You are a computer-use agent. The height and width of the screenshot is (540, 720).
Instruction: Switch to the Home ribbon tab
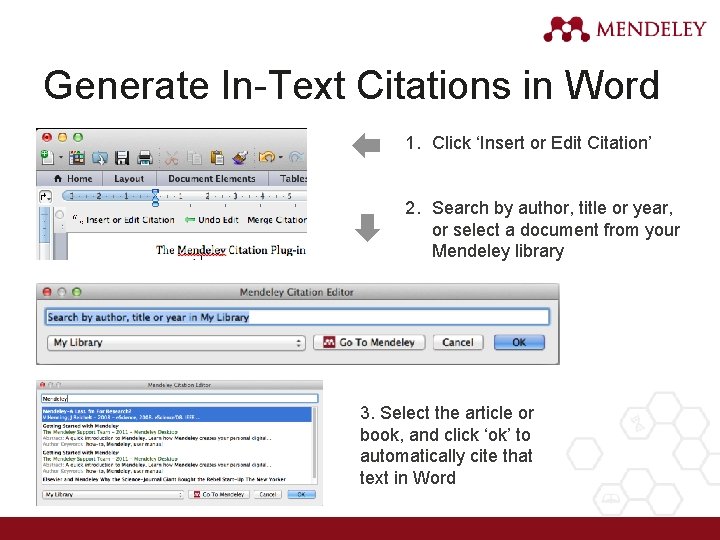(x=73, y=179)
